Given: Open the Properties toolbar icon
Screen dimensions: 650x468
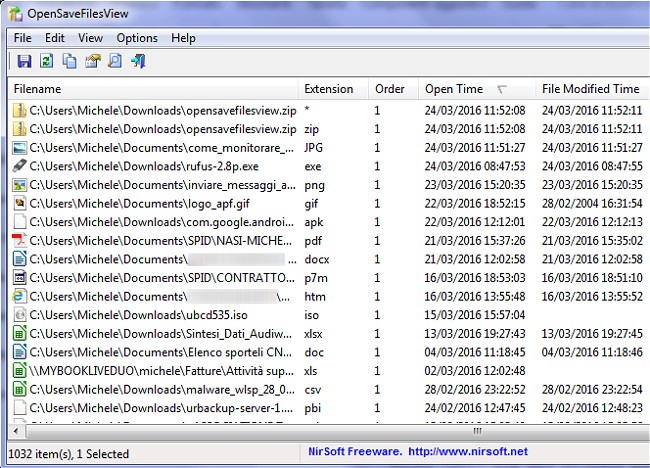Looking at the screenshot, I should point(92,61).
